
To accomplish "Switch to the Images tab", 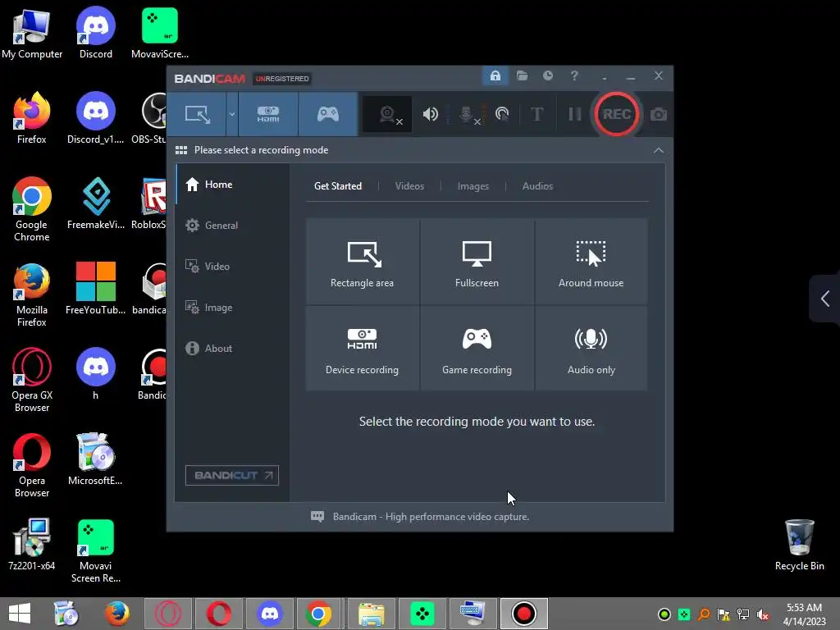I will click(x=473, y=186).
